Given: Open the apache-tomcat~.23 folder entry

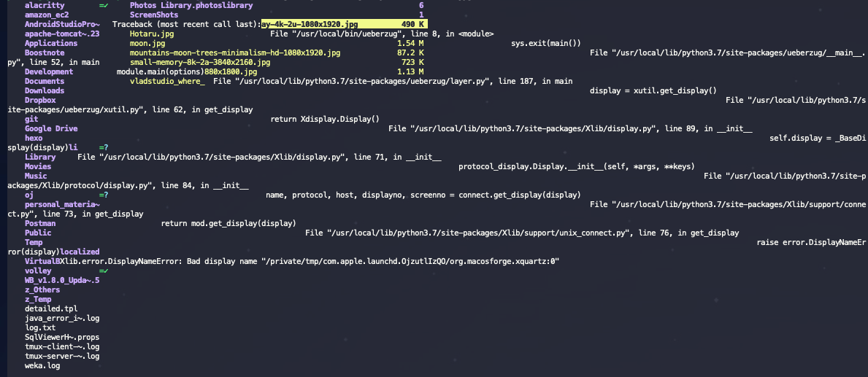Looking at the screenshot, I should tap(62, 34).
